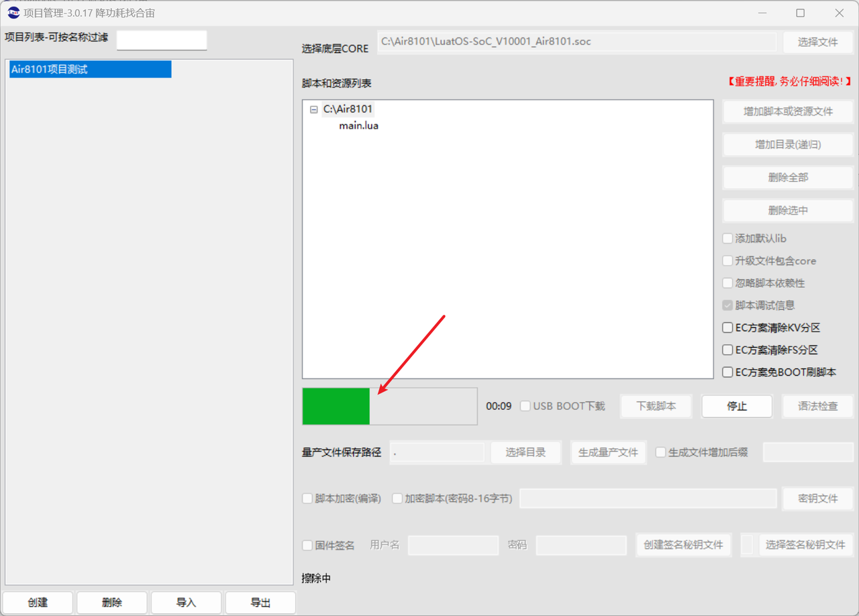Click the 生成量产文件 button
Viewport: 859px width, 616px height.
(608, 452)
